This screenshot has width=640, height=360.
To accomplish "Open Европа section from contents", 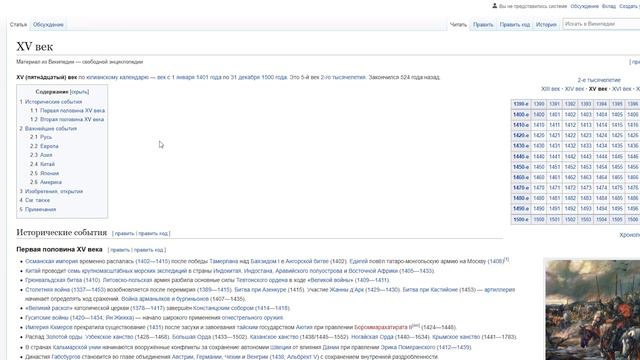I will click(49, 146).
